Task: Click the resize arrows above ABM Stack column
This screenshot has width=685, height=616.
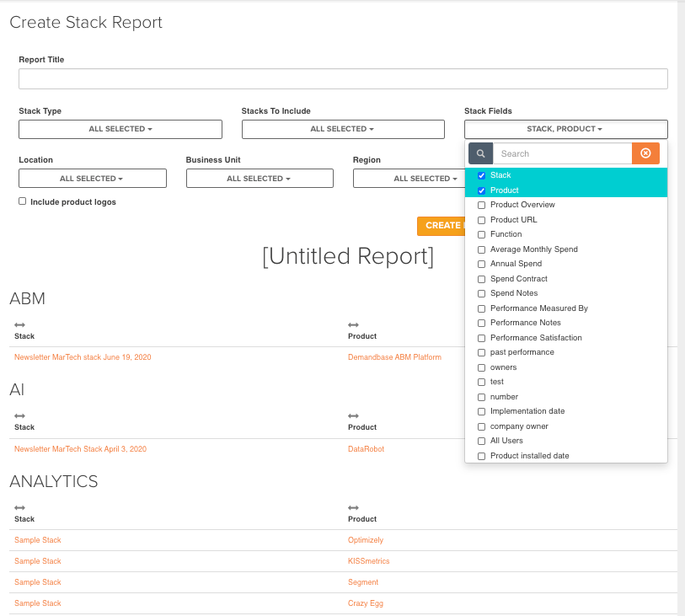Action: pyautogui.click(x=19, y=325)
